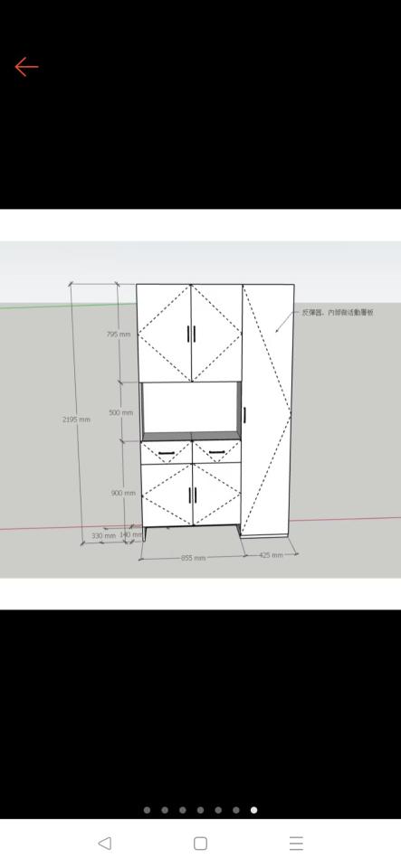Tap the 855 mm width dimension
Screen dimensions: 401x868
pos(194,558)
